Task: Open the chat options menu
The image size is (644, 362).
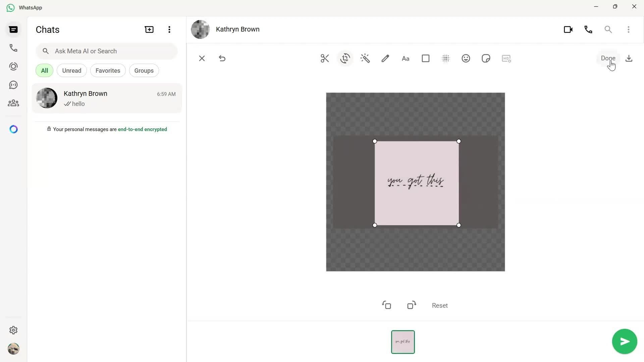Action: click(x=629, y=29)
